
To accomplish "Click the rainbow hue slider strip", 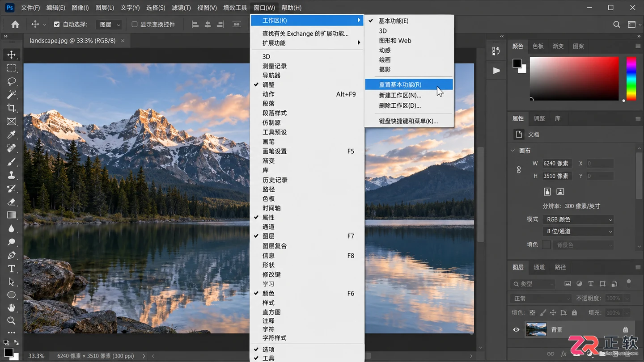I will (631, 79).
